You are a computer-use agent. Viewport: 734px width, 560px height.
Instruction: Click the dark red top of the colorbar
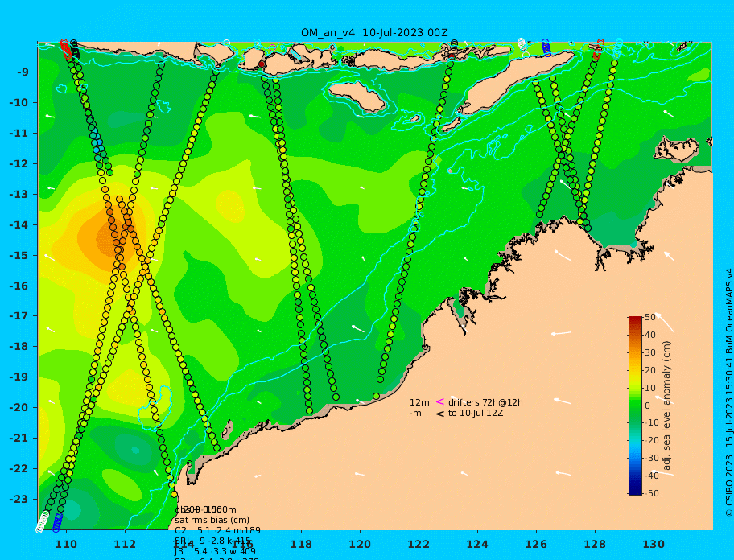pyautogui.click(x=635, y=320)
